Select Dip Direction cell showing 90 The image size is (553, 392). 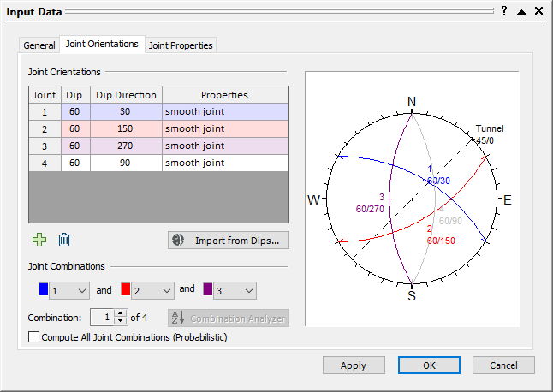[126, 163]
